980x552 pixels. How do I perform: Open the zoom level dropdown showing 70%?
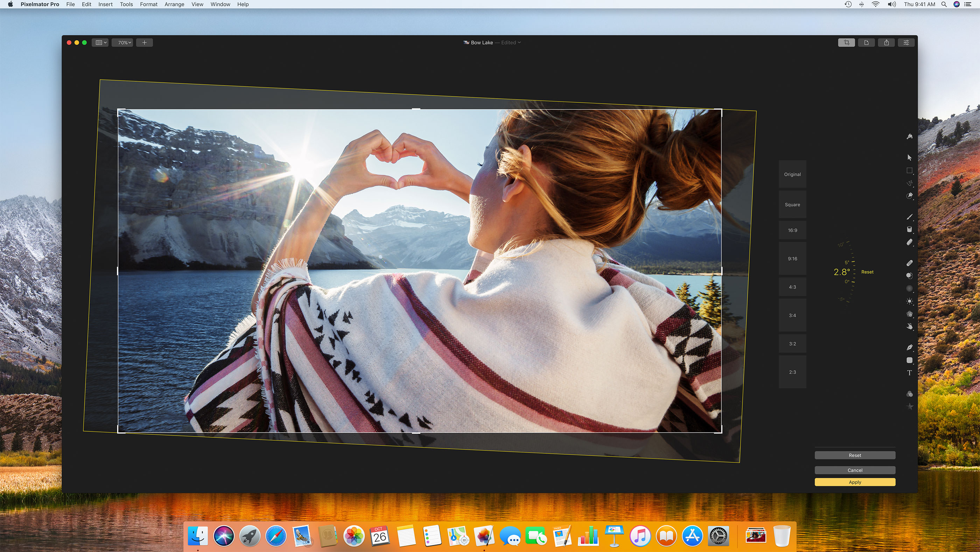tap(122, 42)
